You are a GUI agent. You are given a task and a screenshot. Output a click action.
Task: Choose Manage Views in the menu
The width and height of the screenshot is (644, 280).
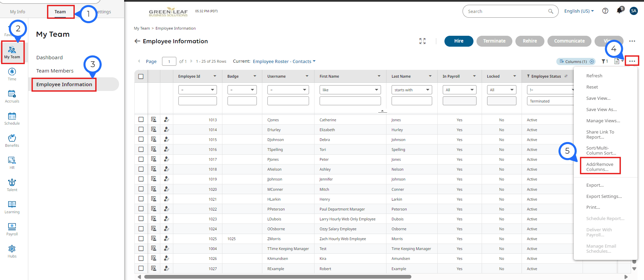[603, 121]
